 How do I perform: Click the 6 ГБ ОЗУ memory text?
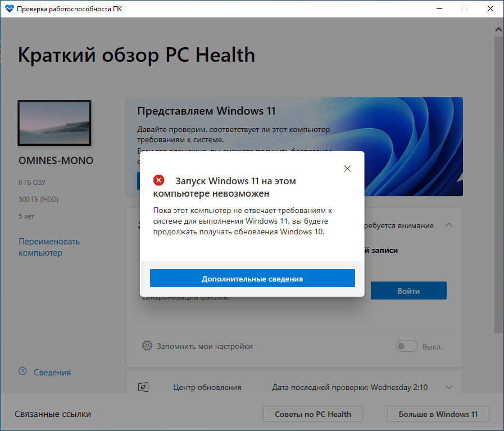click(32, 183)
